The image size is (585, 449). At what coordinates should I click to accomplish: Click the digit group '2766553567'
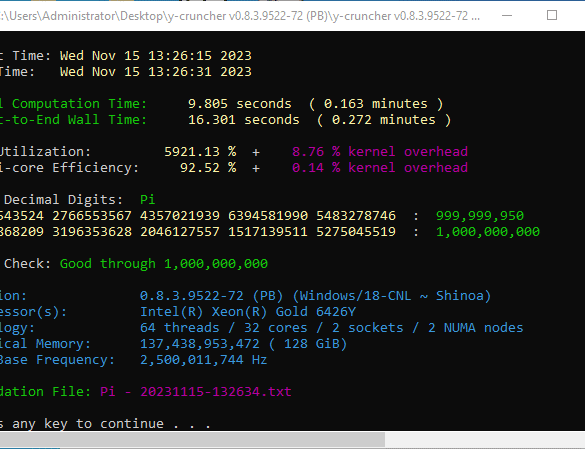pos(92,216)
